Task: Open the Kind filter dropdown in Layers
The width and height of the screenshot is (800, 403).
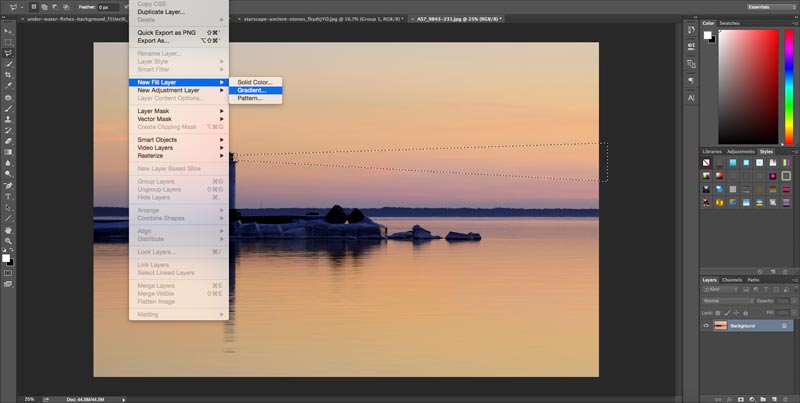Action: 720,289
